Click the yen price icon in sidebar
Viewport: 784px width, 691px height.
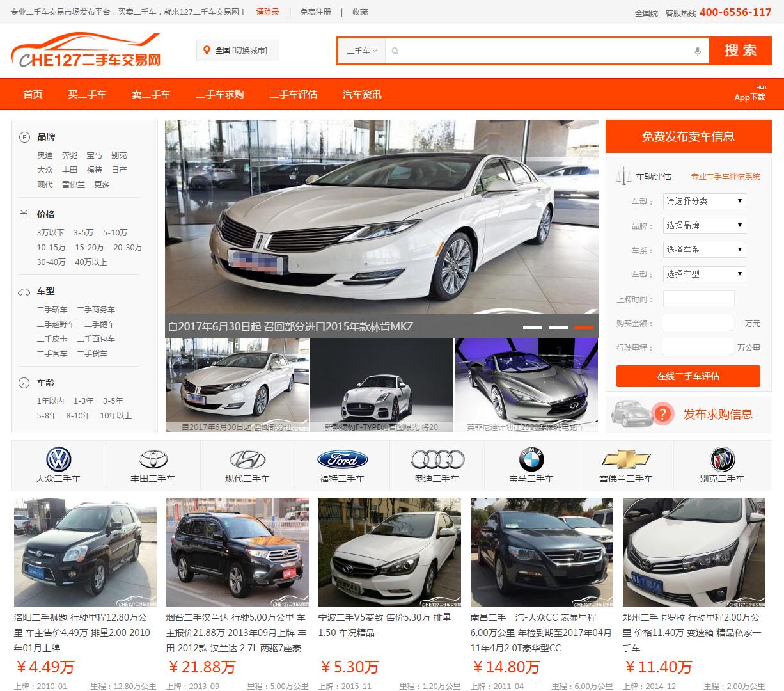(x=24, y=214)
